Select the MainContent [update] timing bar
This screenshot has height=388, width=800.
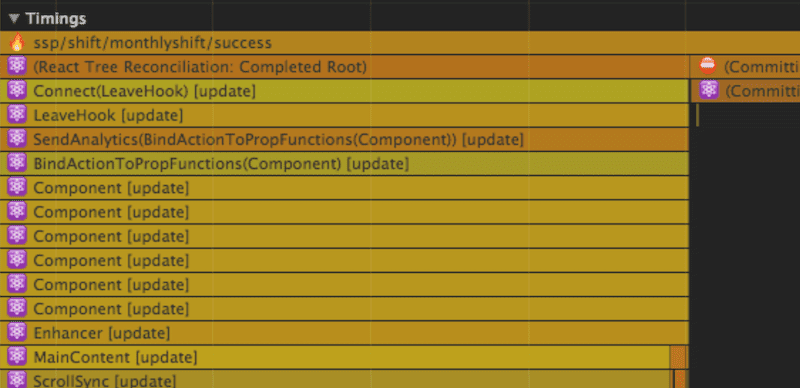click(335, 357)
